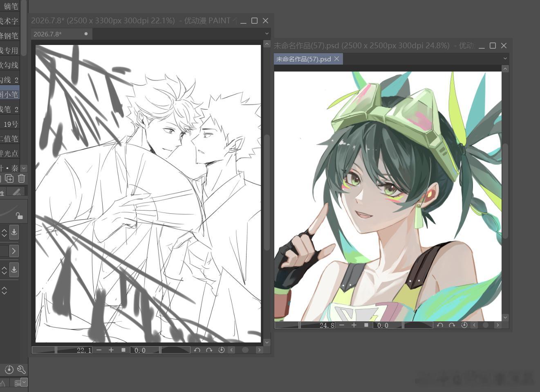This screenshot has height=392, width=540.
Task: Toggle the unlocked padlock on the curve graph
Action: [19, 215]
